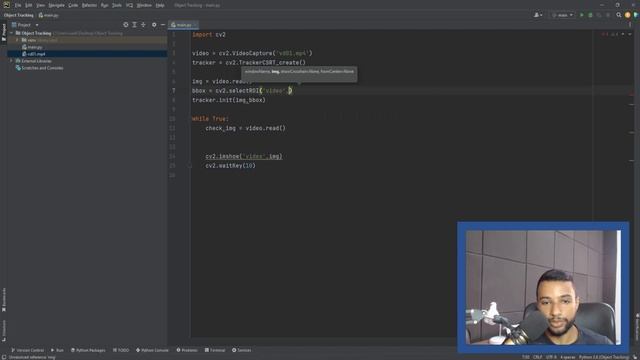
Task: Open the Problems tool window
Action: coord(187,350)
